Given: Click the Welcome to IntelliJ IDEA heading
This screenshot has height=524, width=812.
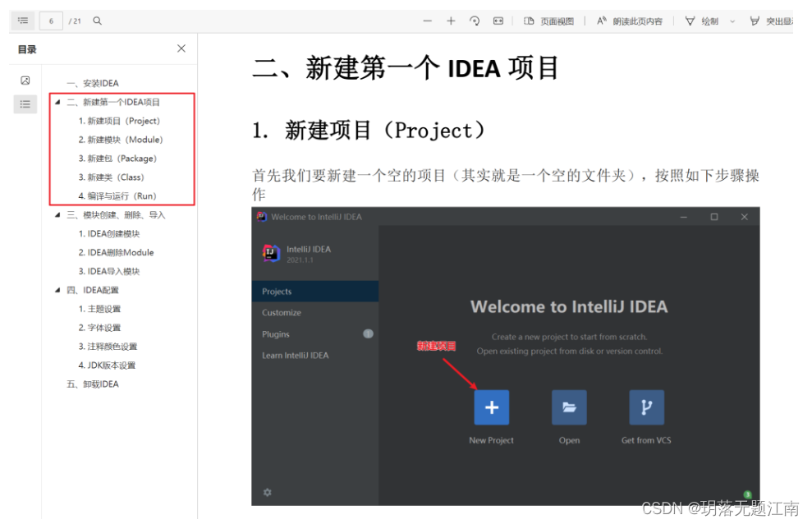Looking at the screenshot, I should click(x=569, y=306).
